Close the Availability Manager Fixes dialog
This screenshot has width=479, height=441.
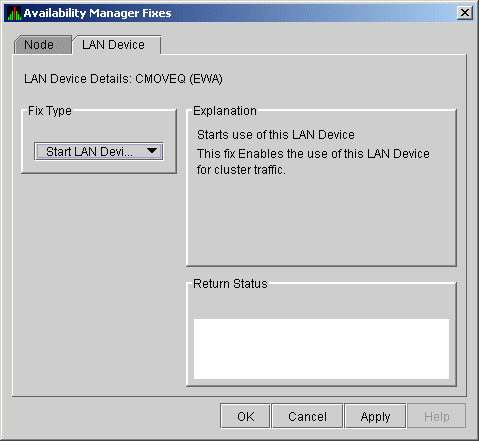[x=465, y=13]
